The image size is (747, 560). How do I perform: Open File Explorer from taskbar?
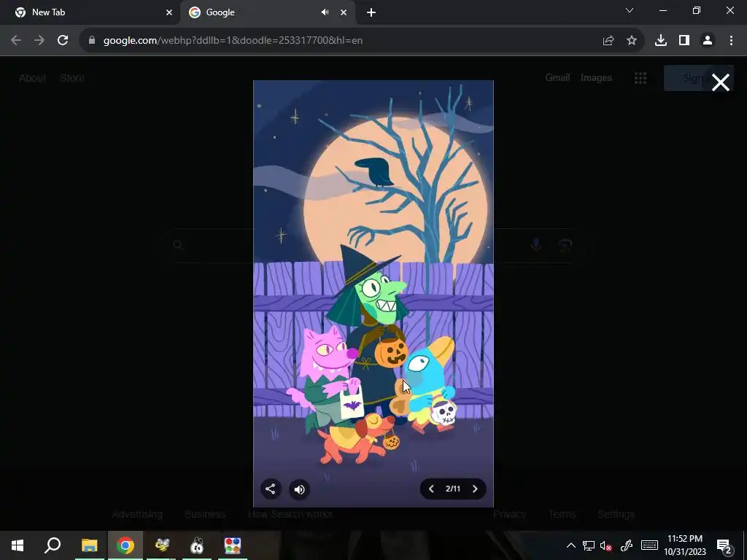[x=89, y=545]
